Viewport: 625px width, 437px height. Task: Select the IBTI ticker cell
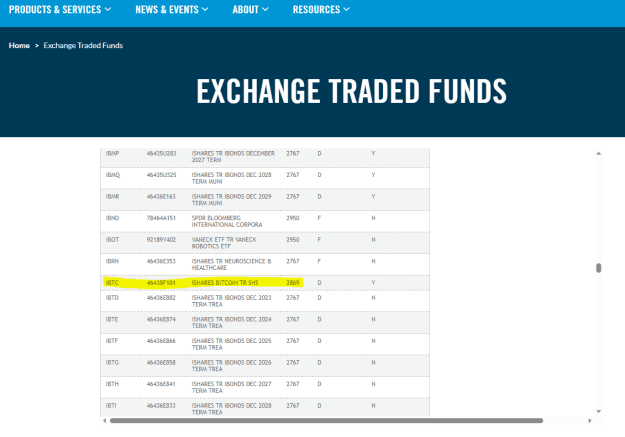(x=111, y=406)
